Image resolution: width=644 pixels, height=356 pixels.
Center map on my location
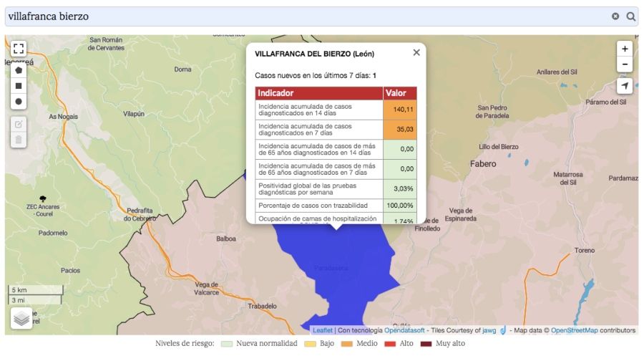tap(625, 86)
